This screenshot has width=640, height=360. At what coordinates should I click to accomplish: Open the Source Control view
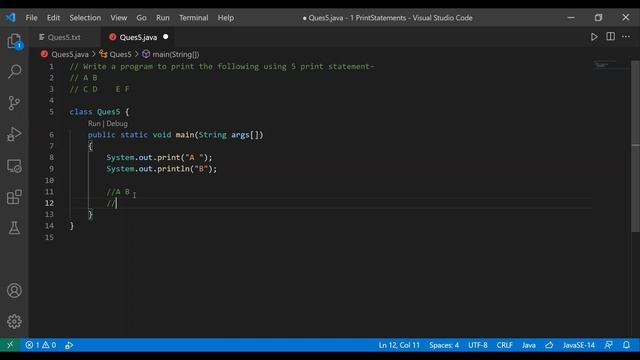pyautogui.click(x=14, y=103)
